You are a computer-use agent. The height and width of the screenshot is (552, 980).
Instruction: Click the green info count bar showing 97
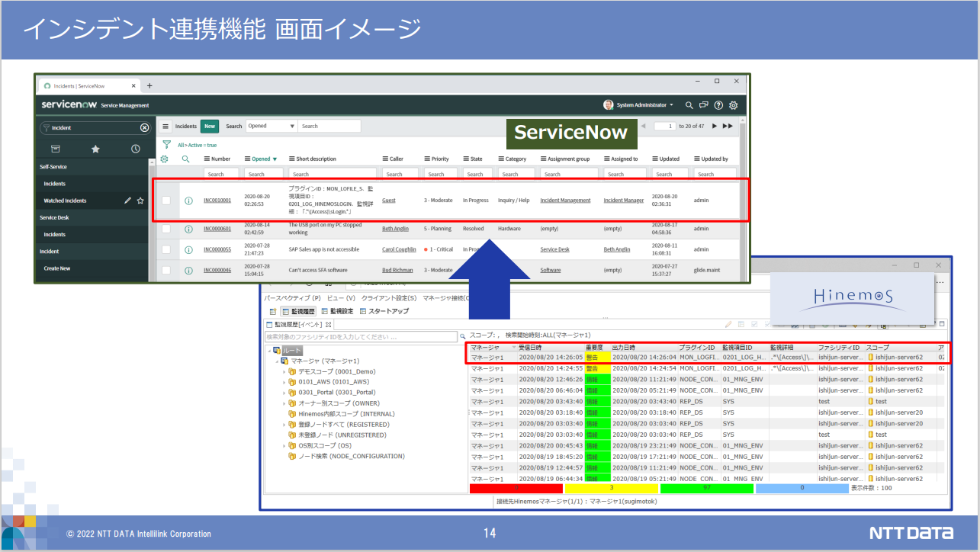tap(707, 489)
